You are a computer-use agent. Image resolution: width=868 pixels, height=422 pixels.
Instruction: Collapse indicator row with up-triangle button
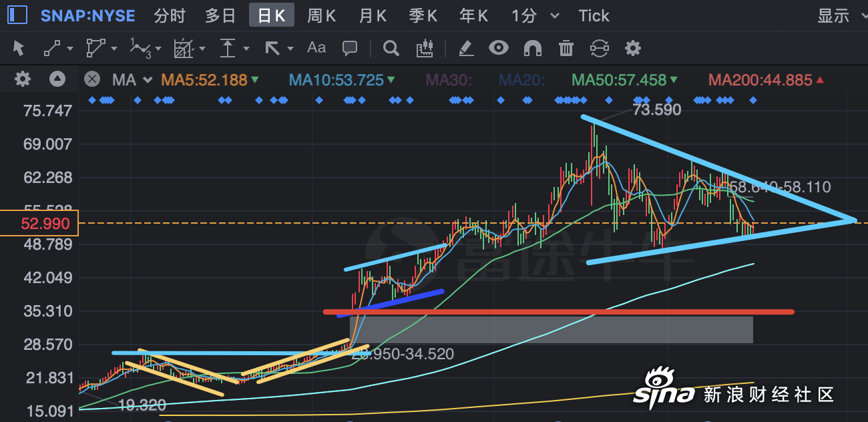[x=57, y=79]
